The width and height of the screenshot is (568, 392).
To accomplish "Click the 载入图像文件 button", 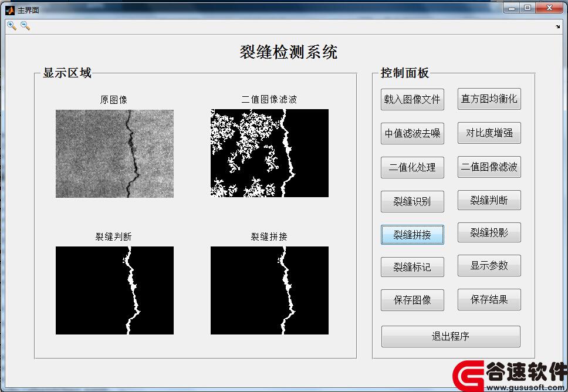I will click(413, 99).
